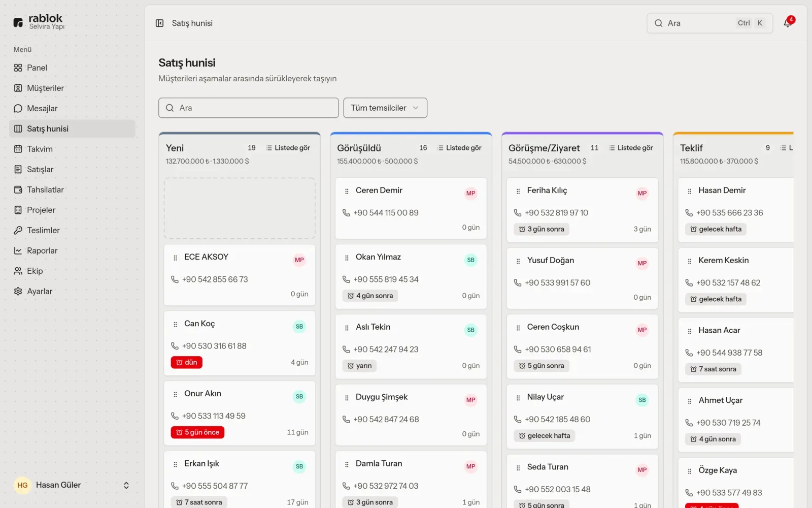Click red 'dün' reminder on Can Koç
The height and width of the screenshot is (508, 812).
click(187, 362)
